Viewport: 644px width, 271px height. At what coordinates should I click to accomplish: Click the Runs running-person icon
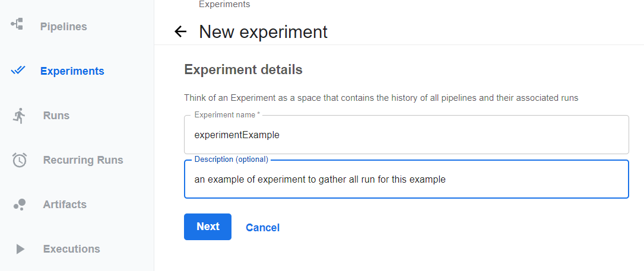pyautogui.click(x=20, y=116)
